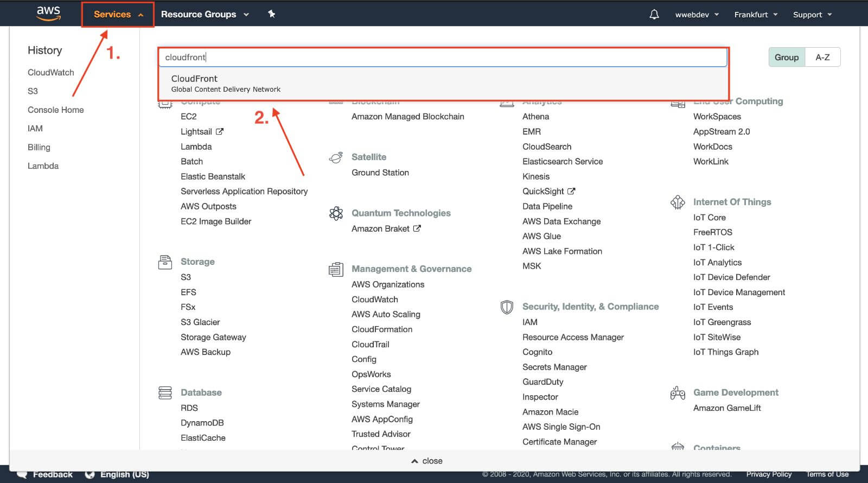Change language from English (US)
Image resolution: width=868 pixels, height=483 pixels.
pos(118,474)
